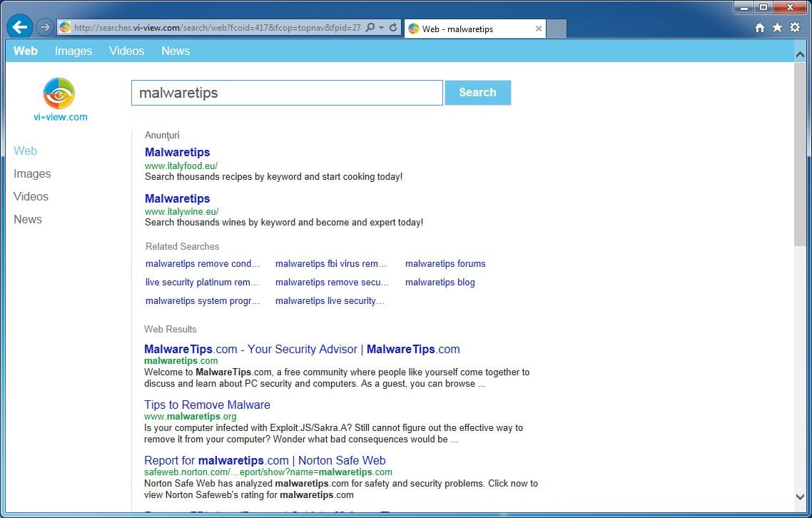Screen dimensions: 812x518
Task: Select Videos in top navigation bar
Action: 126,51
